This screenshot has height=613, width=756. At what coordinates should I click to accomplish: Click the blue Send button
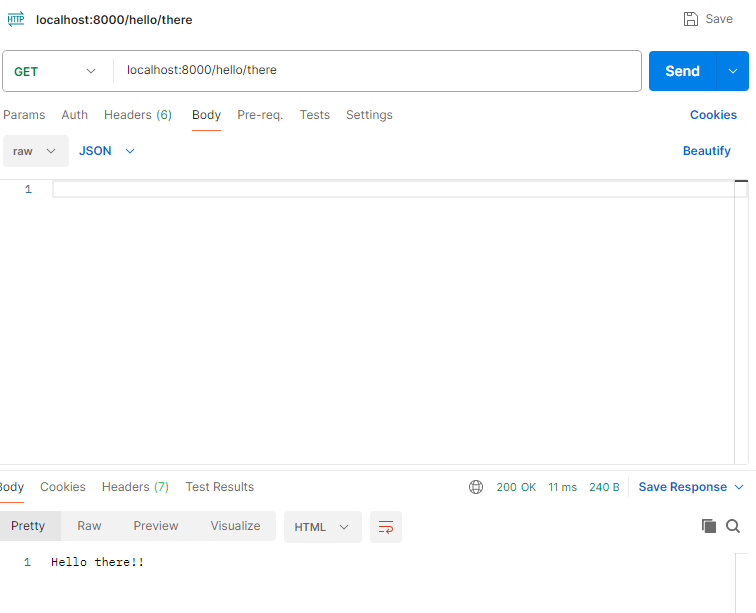[x=682, y=71]
